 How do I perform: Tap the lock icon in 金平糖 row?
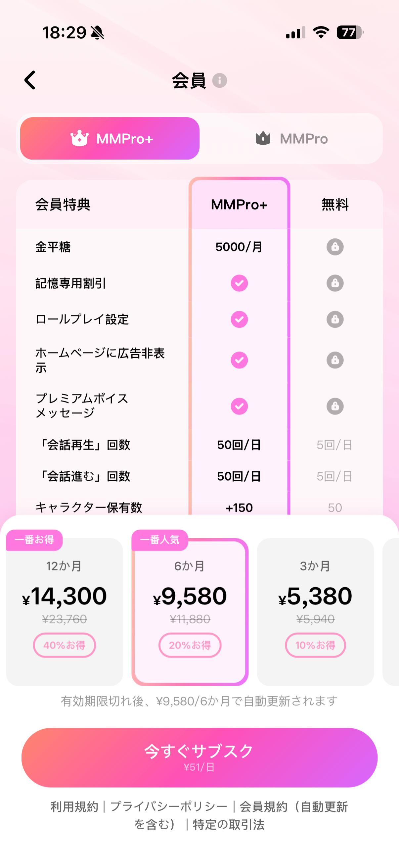(335, 247)
